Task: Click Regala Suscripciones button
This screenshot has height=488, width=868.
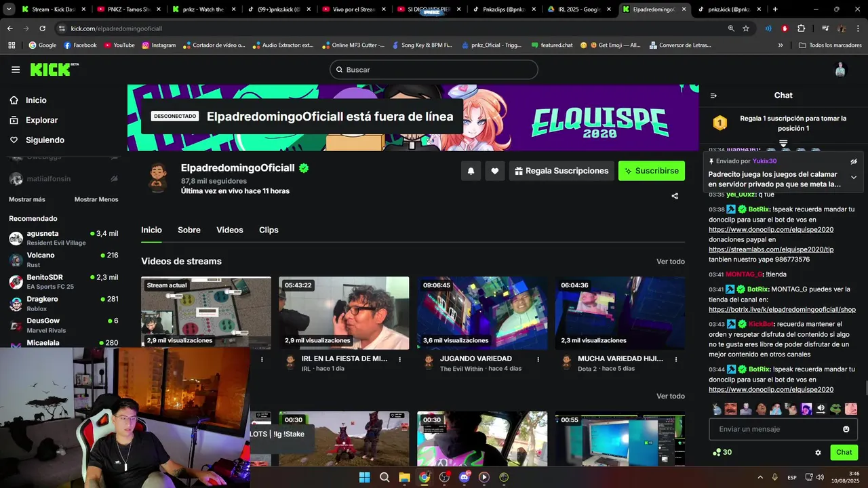Action: (561, 171)
